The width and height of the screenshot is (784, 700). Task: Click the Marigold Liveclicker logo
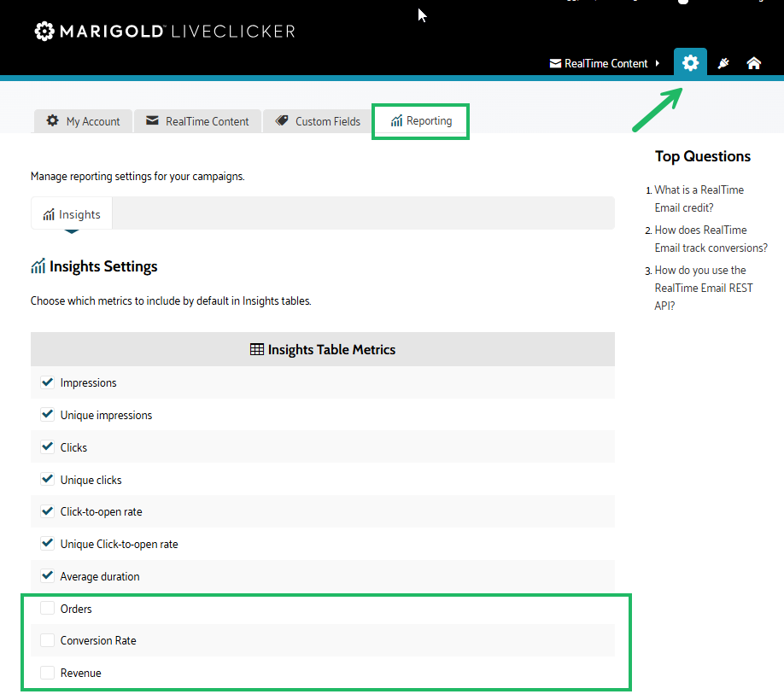pos(165,32)
